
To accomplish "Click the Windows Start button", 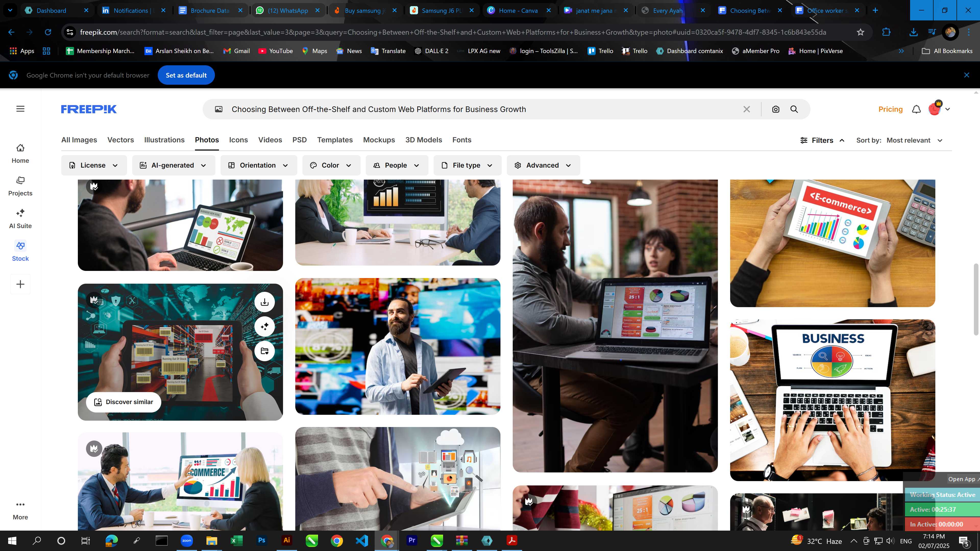I will coord(12,540).
